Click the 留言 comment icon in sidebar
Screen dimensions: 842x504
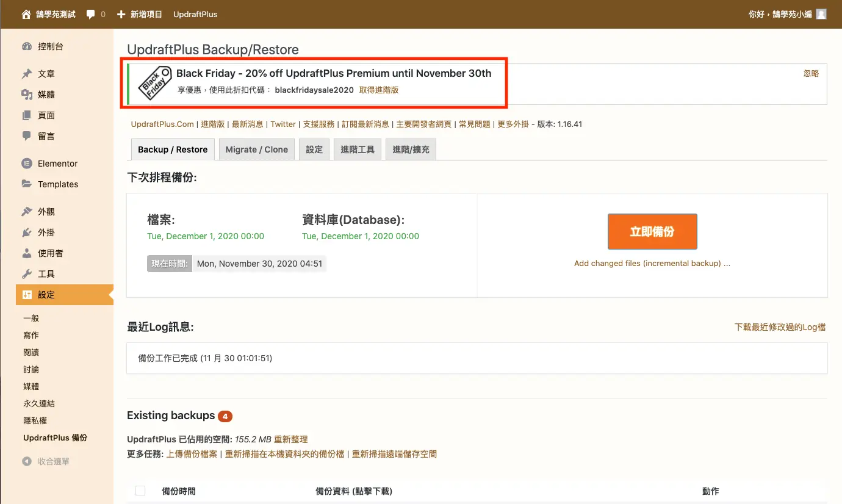tap(27, 136)
